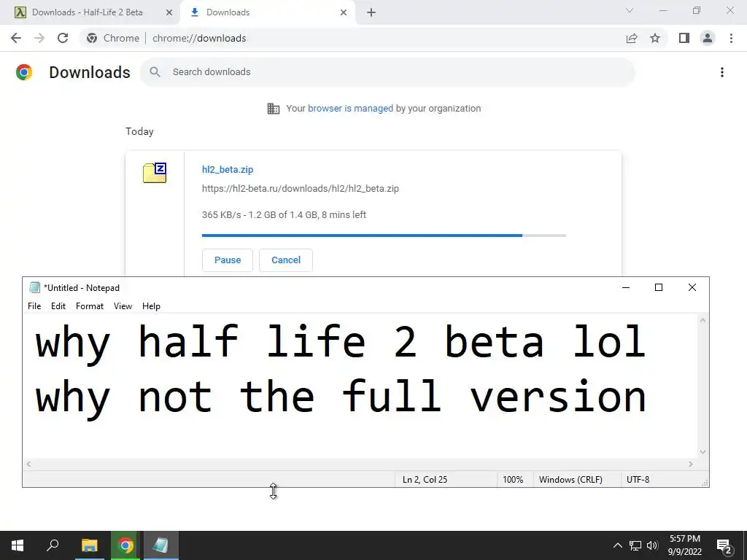
Task: Click the download progress bar
Action: click(x=384, y=236)
